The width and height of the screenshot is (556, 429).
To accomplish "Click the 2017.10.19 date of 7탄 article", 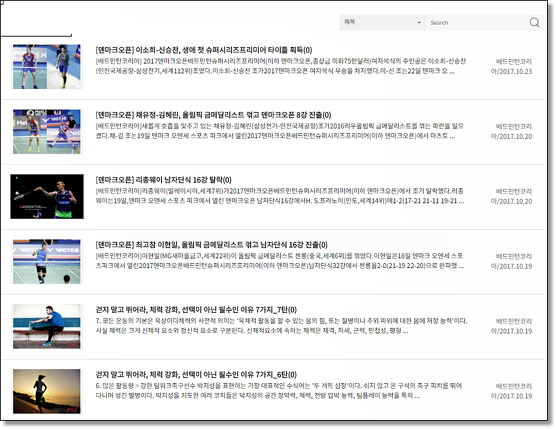I will (512, 331).
